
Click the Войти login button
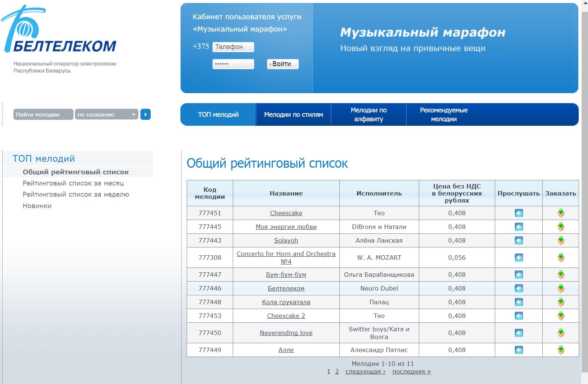click(x=283, y=64)
